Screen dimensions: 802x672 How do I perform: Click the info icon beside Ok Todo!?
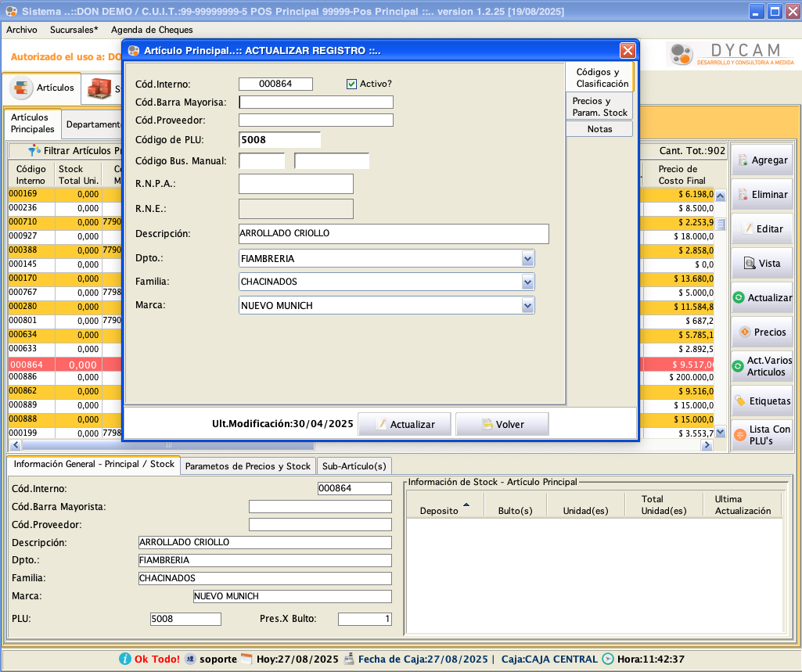tap(125, 659)
